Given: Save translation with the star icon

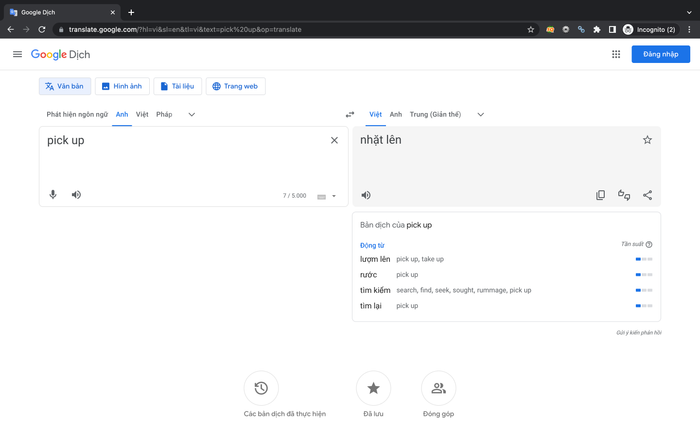Looking at the screenshot, I should [x=647, y=140].
